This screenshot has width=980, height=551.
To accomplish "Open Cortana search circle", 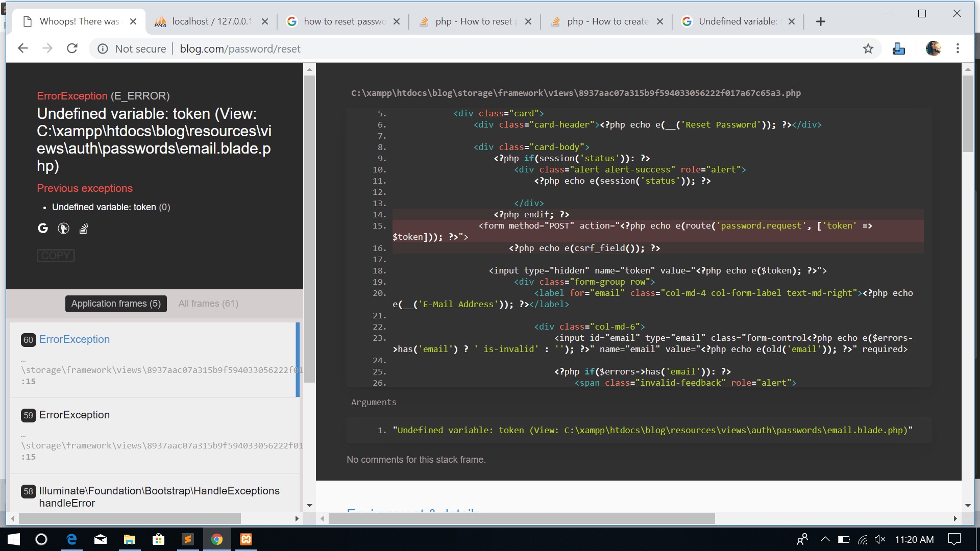I will point(41,539).
